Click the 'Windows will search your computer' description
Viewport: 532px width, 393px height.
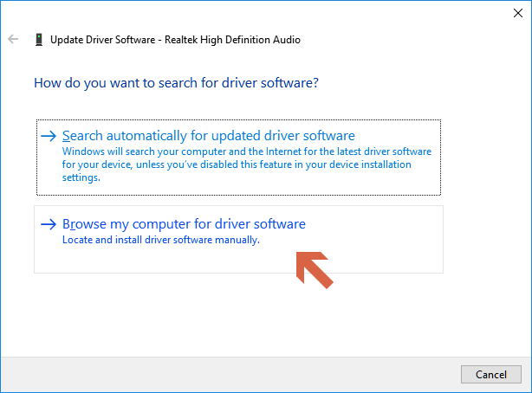point(247,164)
